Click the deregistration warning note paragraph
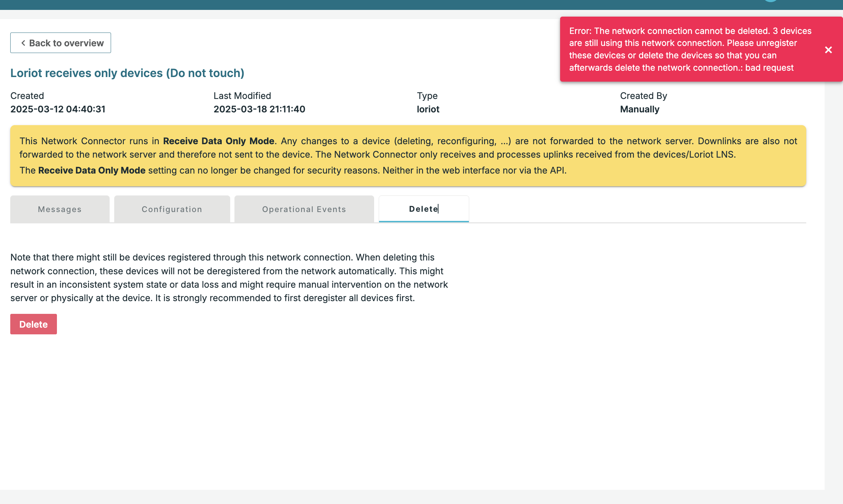Screen dimensions: 843x504 pyautogui.click(x=229, y=277)
